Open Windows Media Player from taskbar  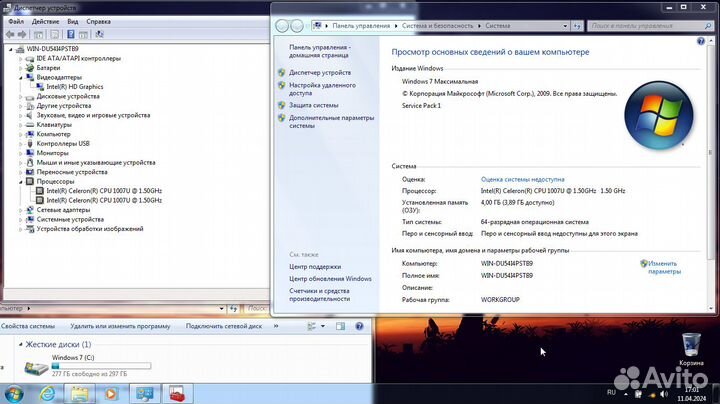coord(111,394)
